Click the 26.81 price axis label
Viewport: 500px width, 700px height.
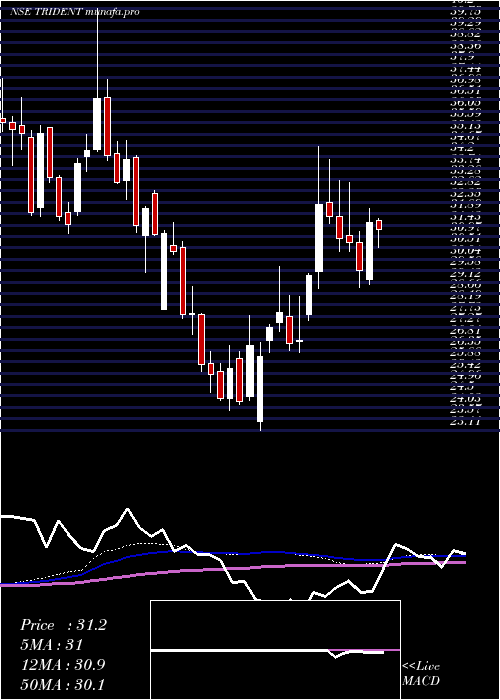465,330
